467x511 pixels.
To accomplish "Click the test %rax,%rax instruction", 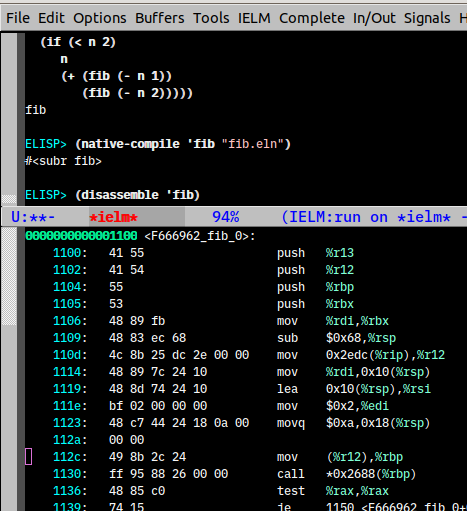I will click(x=333, y=491).
